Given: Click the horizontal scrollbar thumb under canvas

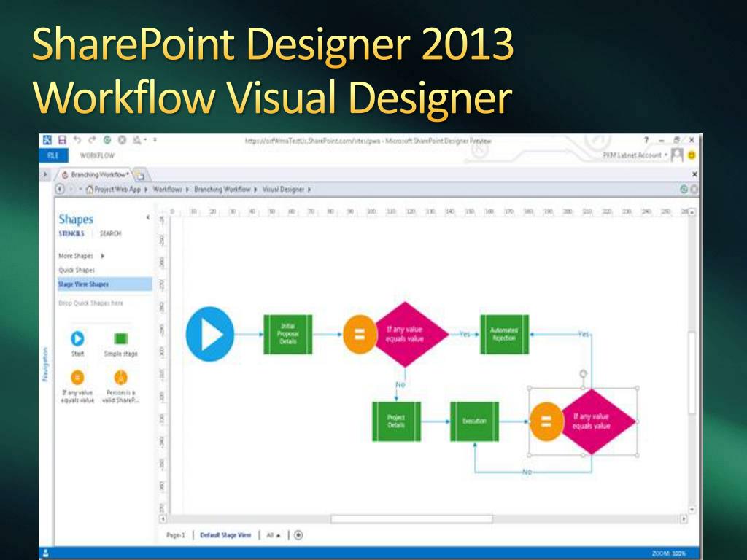Looking at the screenshot, I should coord(411,518).
